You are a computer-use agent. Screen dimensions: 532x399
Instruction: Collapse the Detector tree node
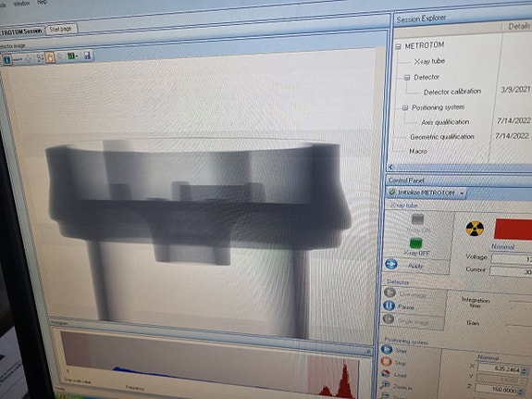coord(407,78)
